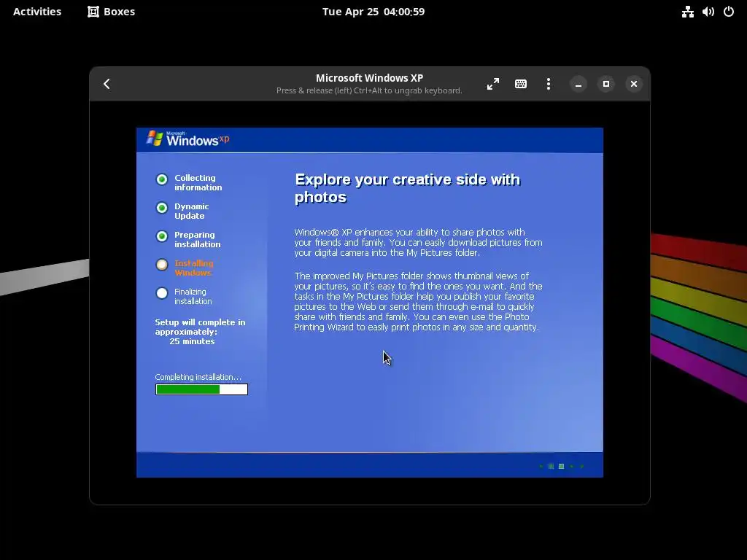Enter fullscreen mode for the virtual machine
Image resolution: width=747 pixels, height=560 pixels.
click(493, 85)
